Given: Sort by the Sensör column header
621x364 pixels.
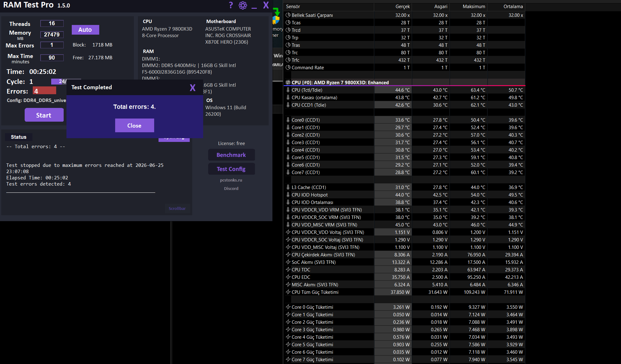Looking at the screenshot, I should pos(329,7).
